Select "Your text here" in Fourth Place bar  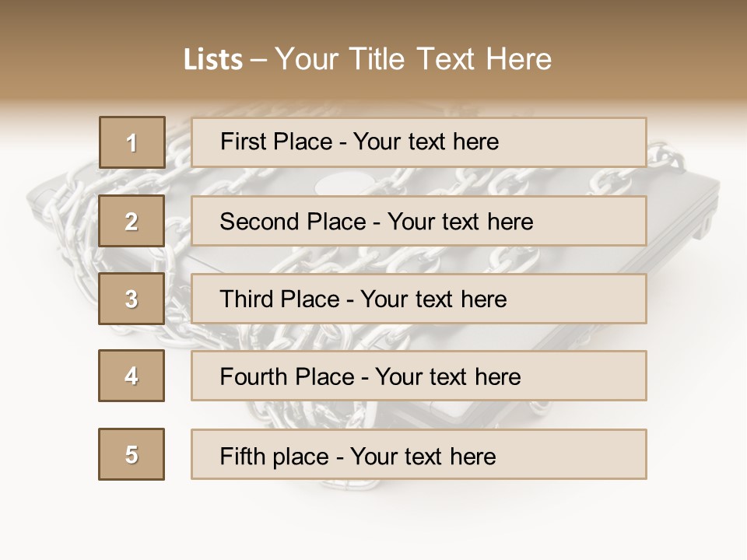point(447,377)
